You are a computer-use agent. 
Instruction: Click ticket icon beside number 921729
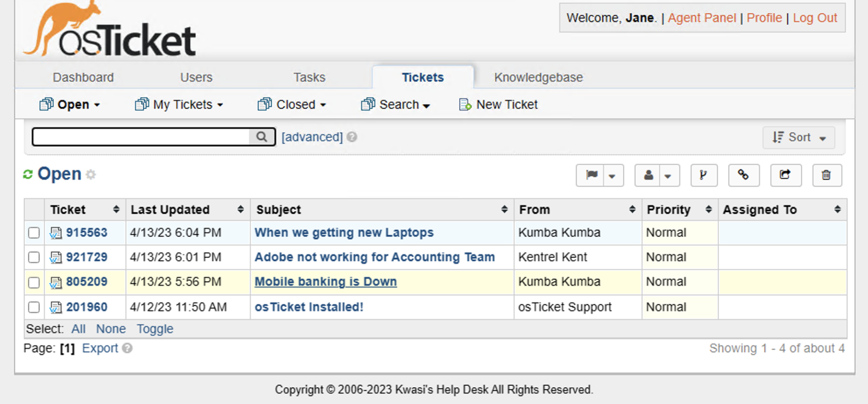coord(55,257)
